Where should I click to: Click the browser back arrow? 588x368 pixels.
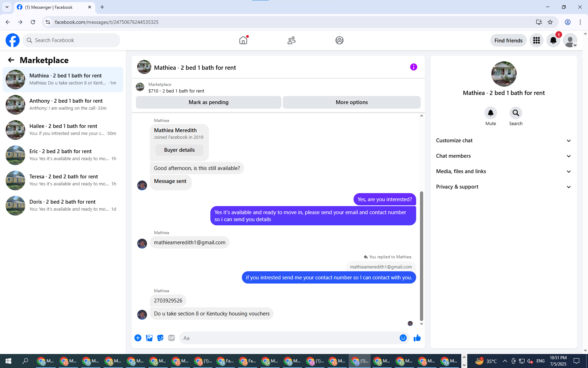click(8, 22)
